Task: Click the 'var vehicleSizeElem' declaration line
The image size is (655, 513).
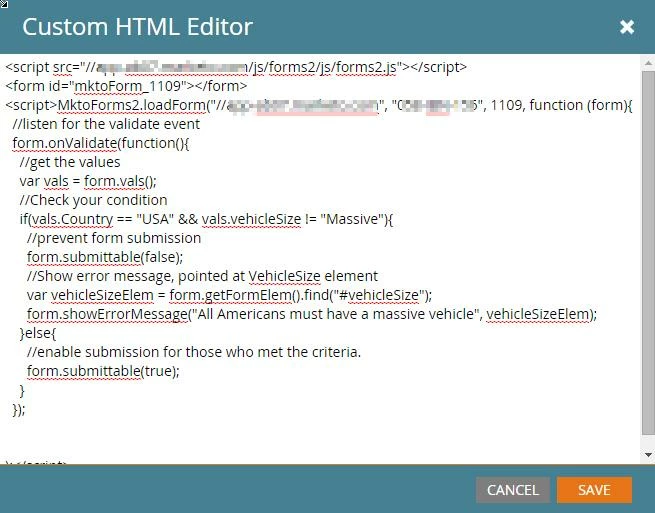Action: pos(229,295)
